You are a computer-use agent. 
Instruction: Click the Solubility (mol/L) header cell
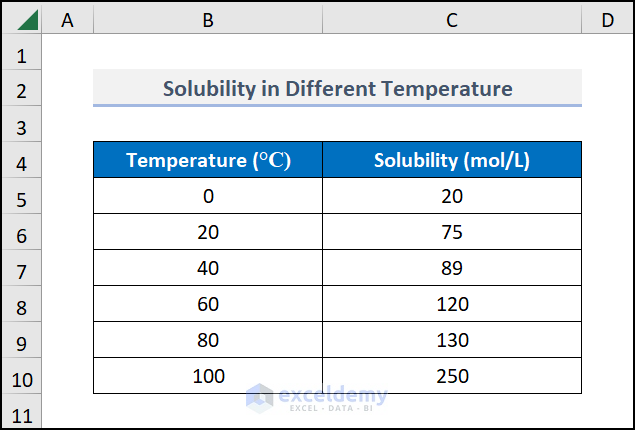pyautogui.click(x=452, y=160)
